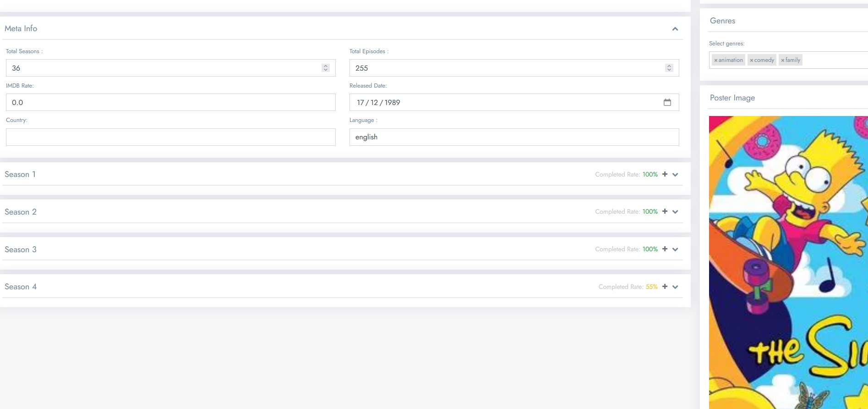868x409 pixels.
Task: Click the plus icon for Season 1
Action: (x=665, y=174)
